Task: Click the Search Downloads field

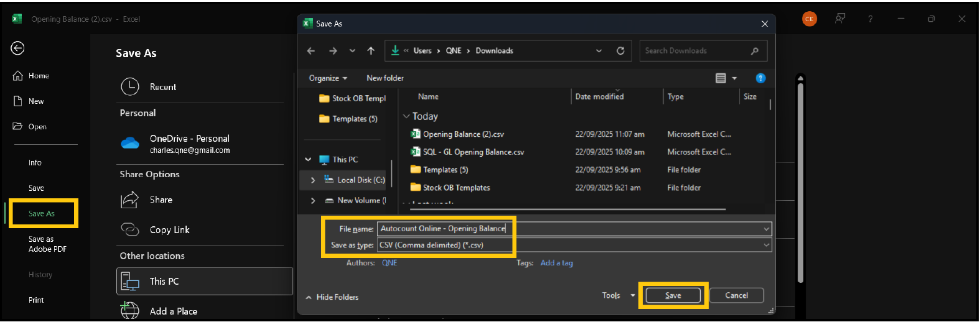Action: (703, 51)
